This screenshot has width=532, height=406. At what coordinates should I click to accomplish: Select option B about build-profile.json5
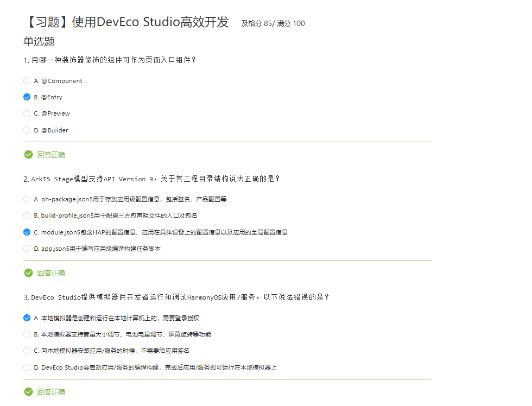pos(27,215)
